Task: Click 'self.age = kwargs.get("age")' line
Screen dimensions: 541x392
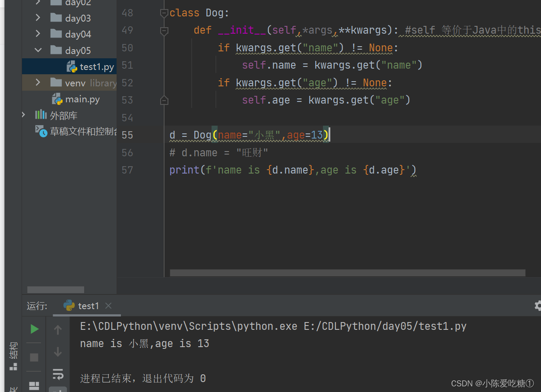Action: tap(326, 100)
